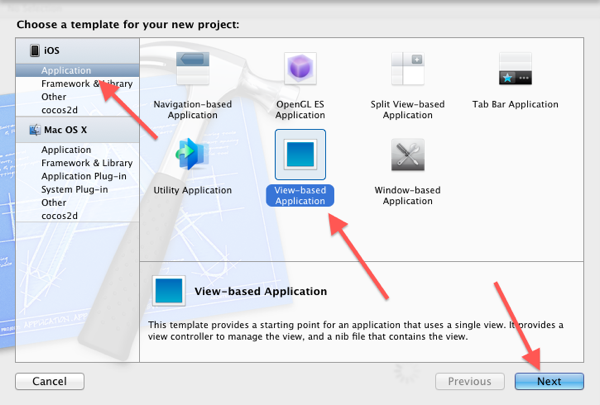Viewport: 600px width, 405px height.
Task: Select System Plug-in category
Action: click(77, 189)
